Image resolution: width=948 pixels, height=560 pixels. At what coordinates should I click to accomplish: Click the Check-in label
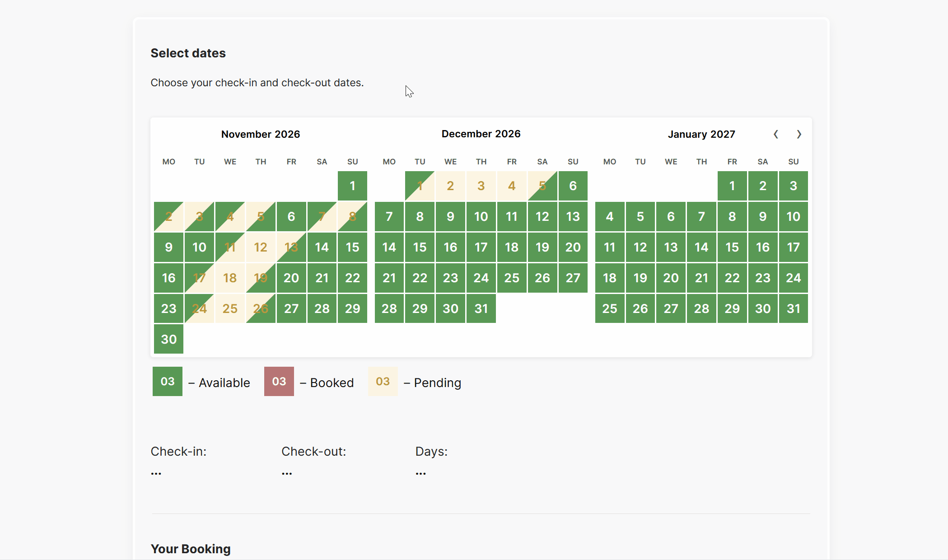(178, 452)
